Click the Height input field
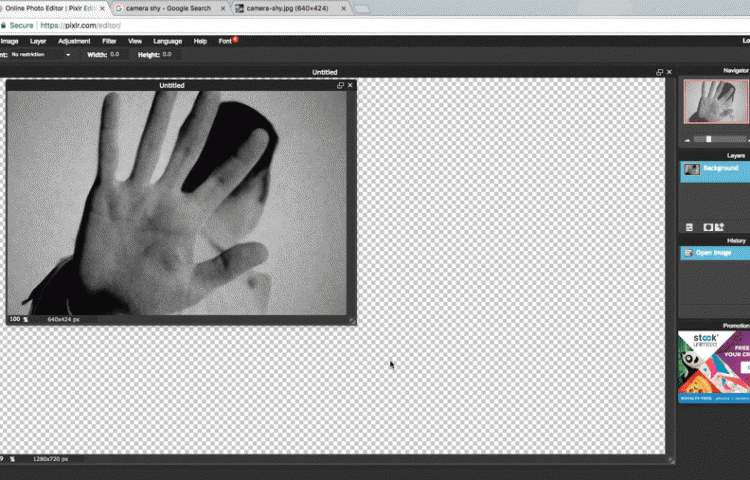Screen dimensions: 750x480 click(170, 55)
